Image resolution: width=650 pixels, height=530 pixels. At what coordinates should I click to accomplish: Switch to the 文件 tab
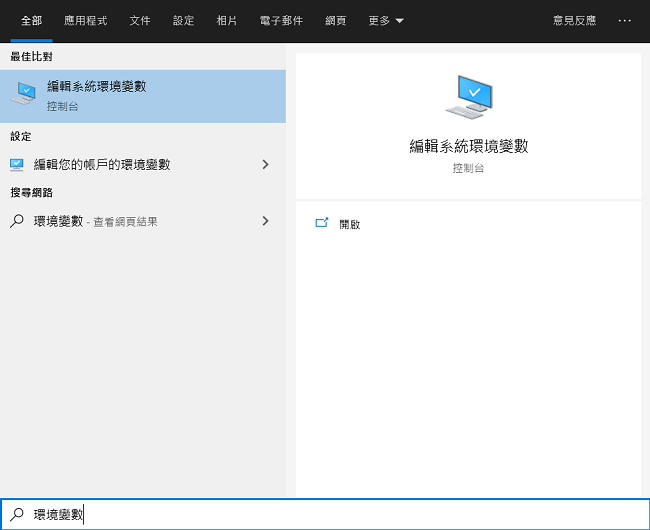point(140,21)
